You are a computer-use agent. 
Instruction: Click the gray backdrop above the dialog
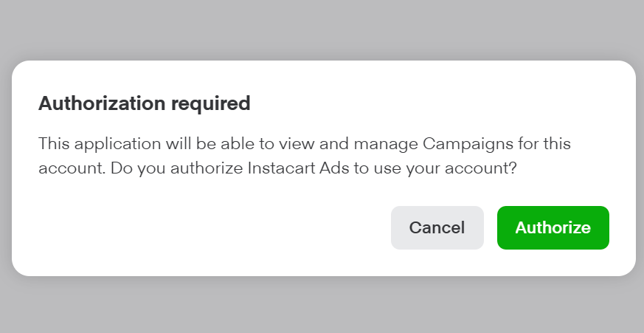coord(322,30)
